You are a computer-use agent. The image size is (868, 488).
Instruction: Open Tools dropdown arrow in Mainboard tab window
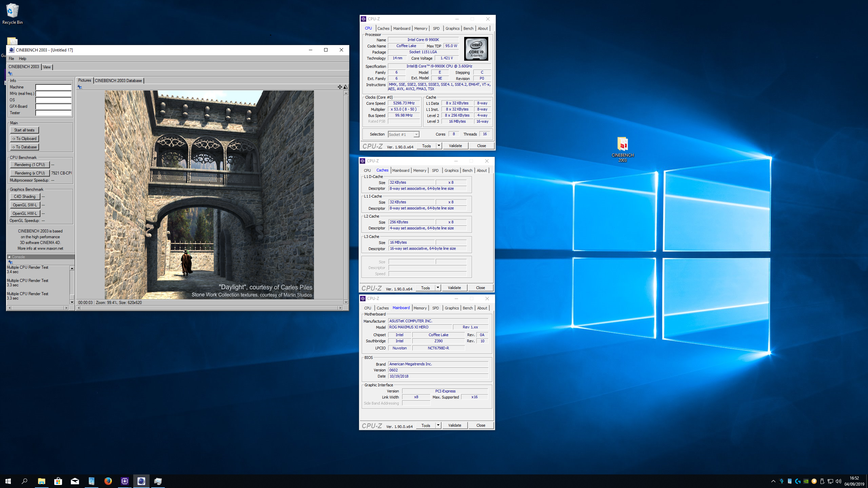(x=438, y=425)
